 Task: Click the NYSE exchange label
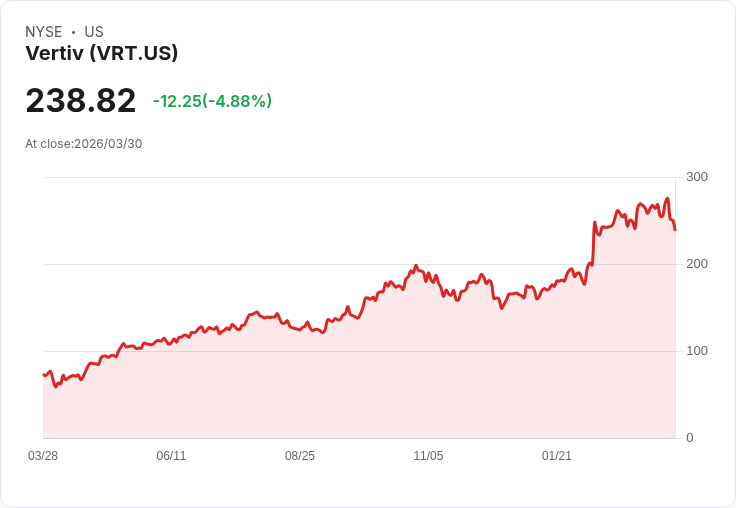44,32
